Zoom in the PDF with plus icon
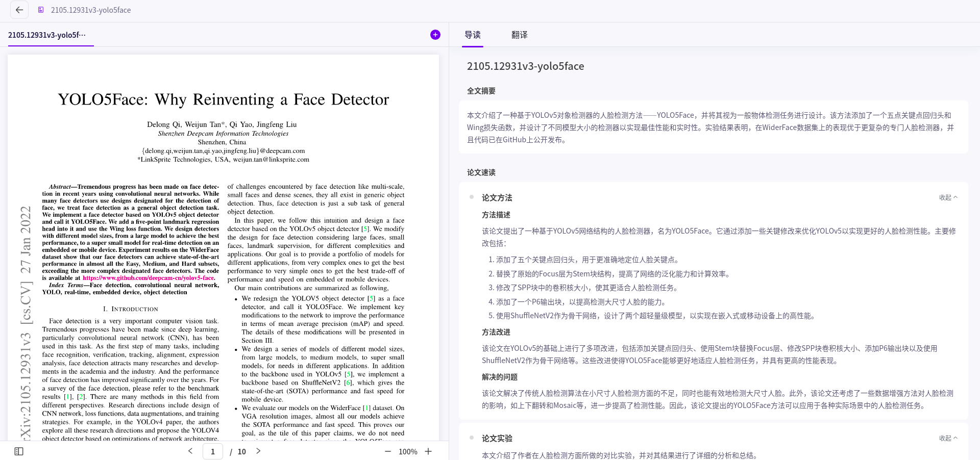Viewport: 980px width, 460px height. (x=428, y=451)
